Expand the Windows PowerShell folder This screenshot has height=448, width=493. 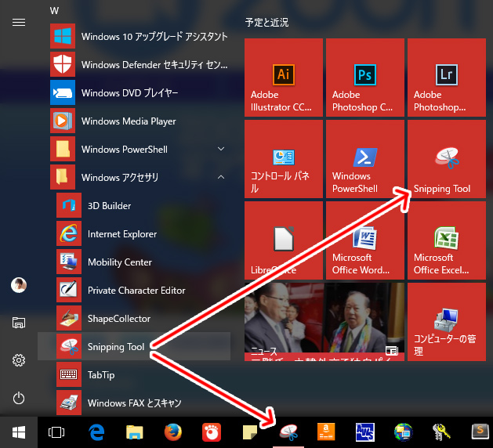pyautogui.click(x=221, y=150)
